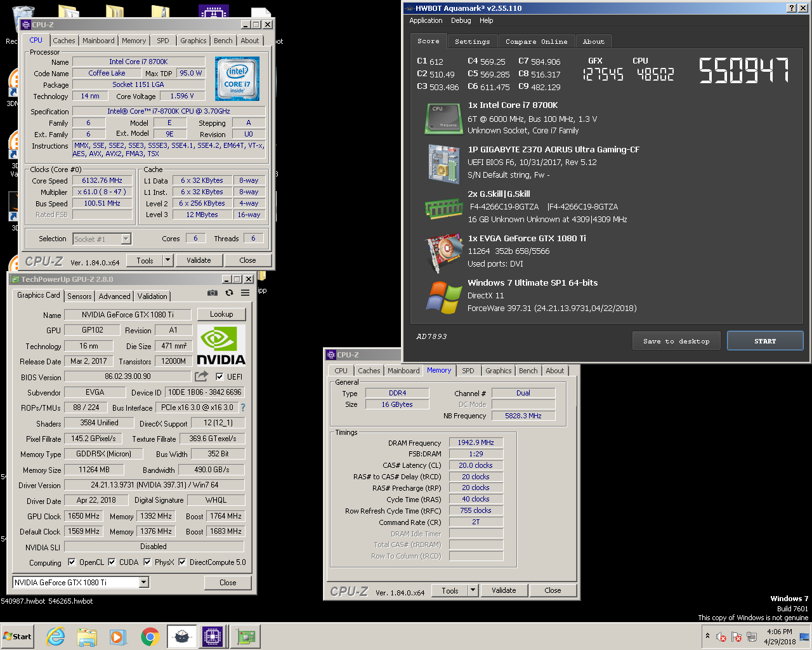
Task: Click Validate in the top CPU-Z window
Action: click(199, 260)
